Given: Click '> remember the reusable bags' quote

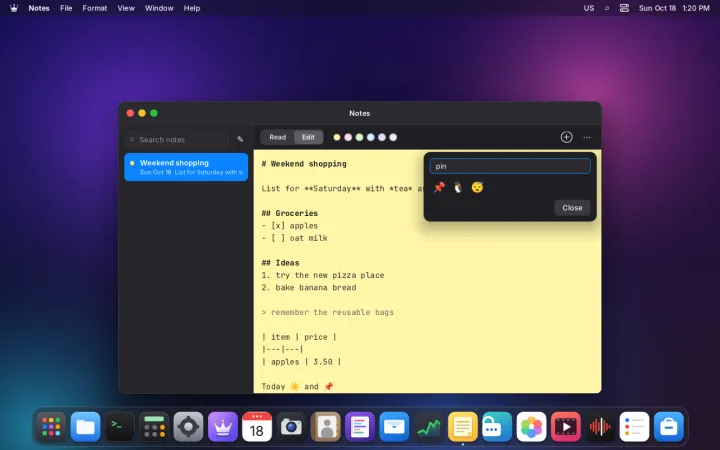Looking at the screenshot, I should pyautogui.click(x=327, y=312).
